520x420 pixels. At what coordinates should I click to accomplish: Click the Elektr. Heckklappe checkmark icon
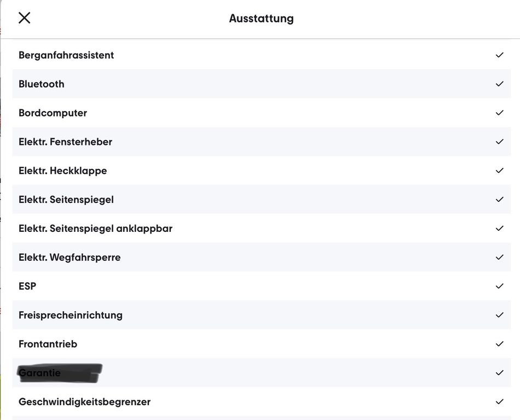pos(499,171)
